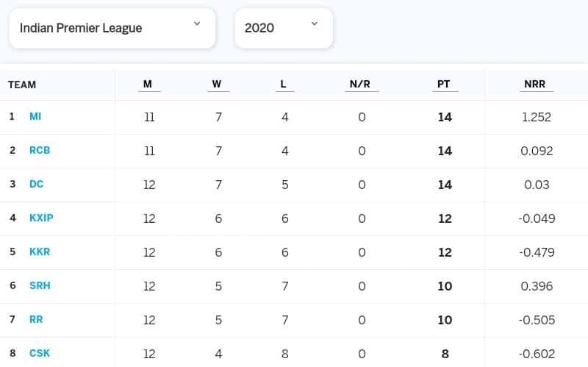Sort standings by NRR column
Screen dimensions: 588x367
click(535, 84)
